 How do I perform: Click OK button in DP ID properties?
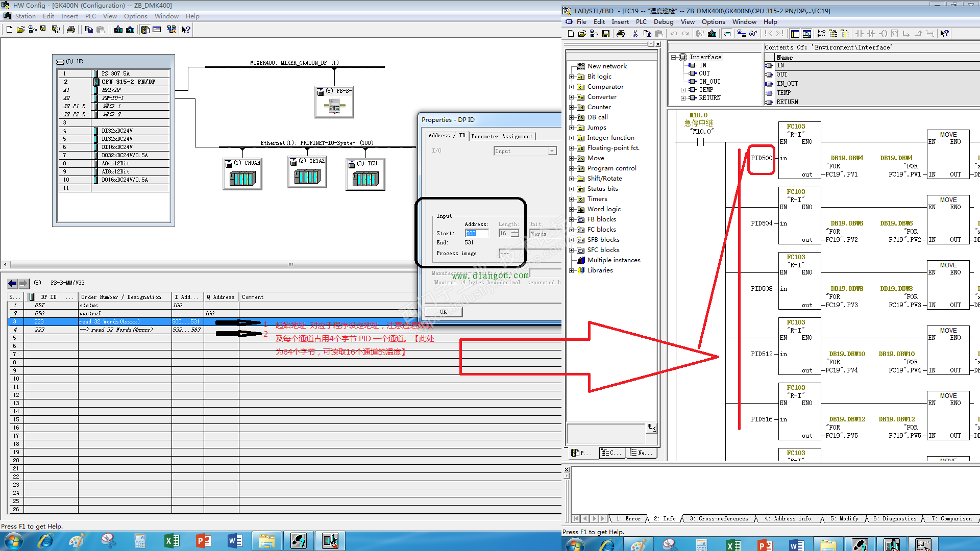pyautogui.click(x=443, y=312)
